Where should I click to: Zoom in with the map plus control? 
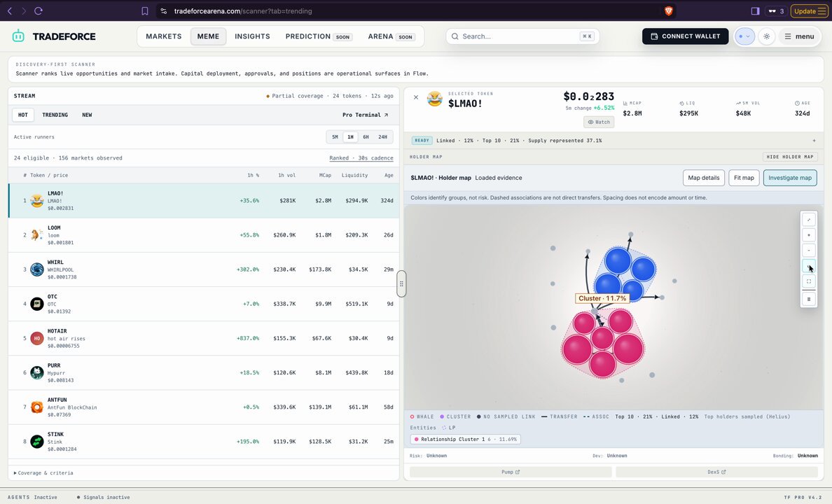pyautogui.click(x=809, y=235)
